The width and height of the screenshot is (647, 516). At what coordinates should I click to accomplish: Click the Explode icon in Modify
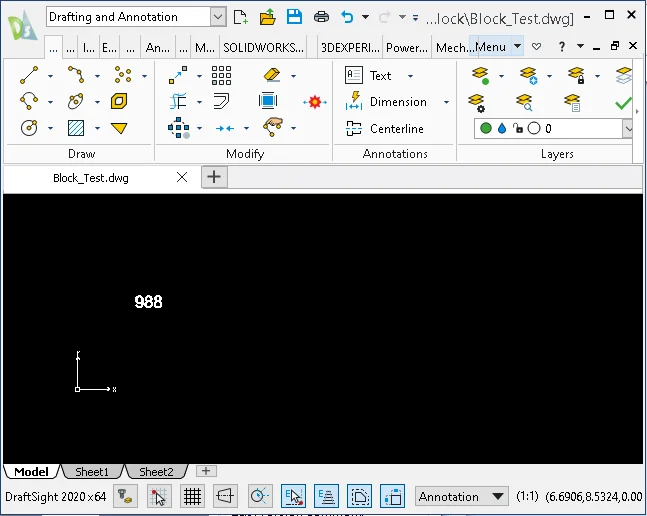click(315, 102)
